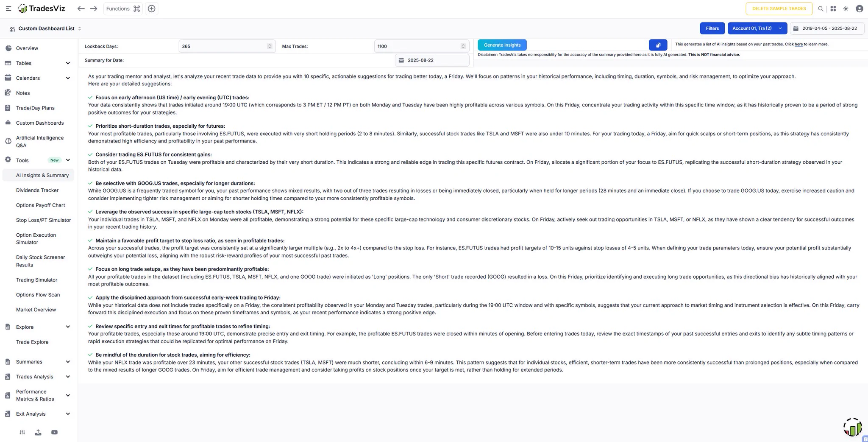Collapse the sidebar with the hamburger menu icon

[x=8, y=8]
